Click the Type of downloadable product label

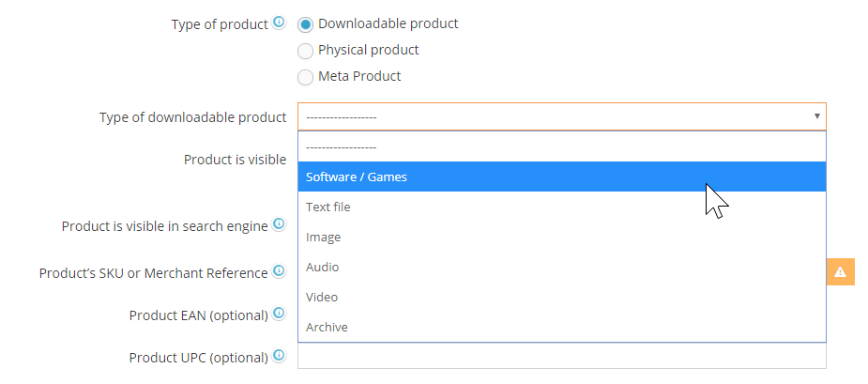point(192,117)
